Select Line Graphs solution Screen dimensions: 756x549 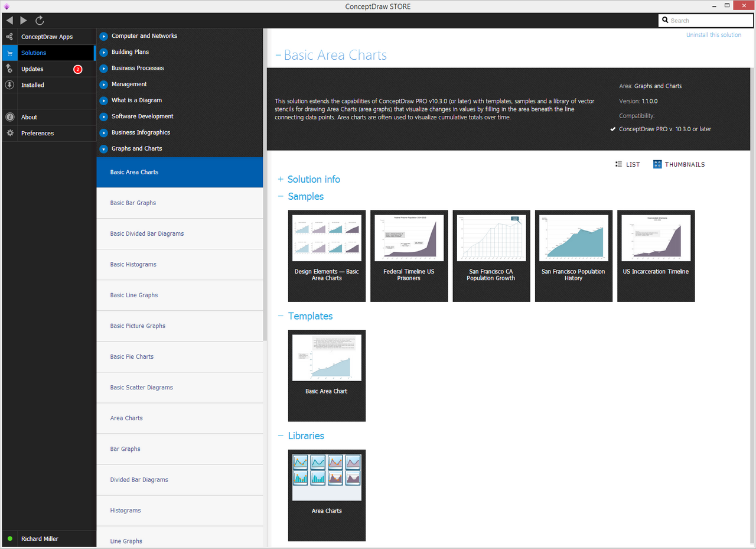180,537
